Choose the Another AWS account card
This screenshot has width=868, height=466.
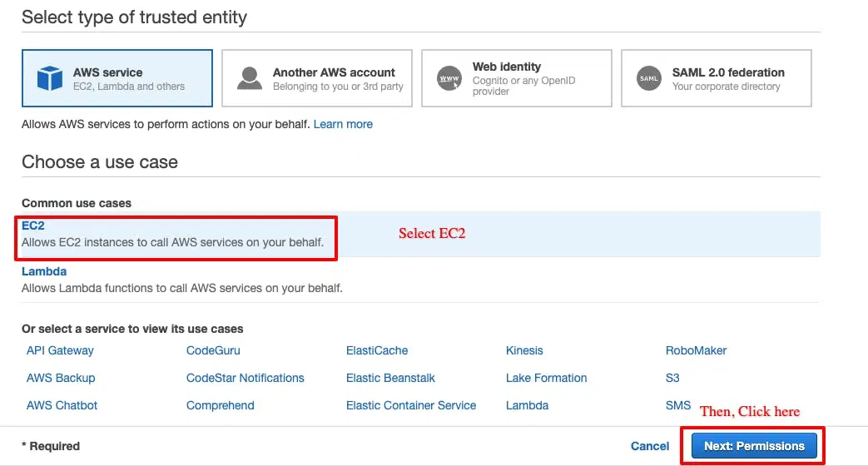pyautogui.click(x=317, y=78)
